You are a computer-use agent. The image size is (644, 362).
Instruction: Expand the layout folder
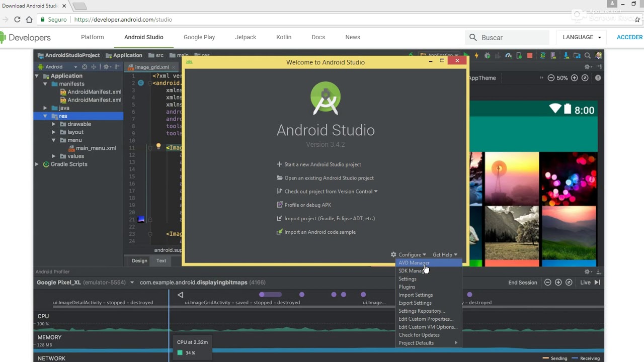[x=54, y=132]
